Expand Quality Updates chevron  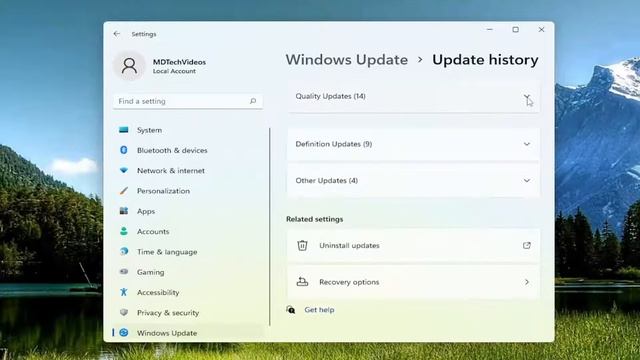[x=527, y=97]
